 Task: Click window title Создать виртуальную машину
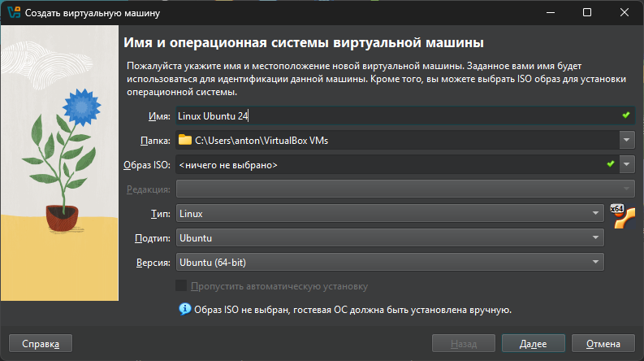coord(93,13)
